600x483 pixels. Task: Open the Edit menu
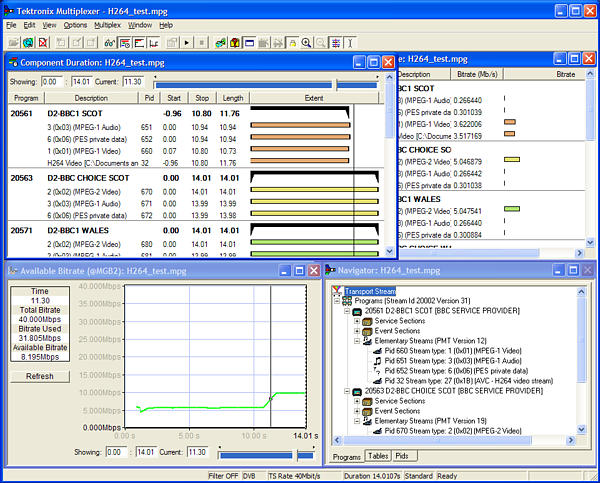[29, 25]
